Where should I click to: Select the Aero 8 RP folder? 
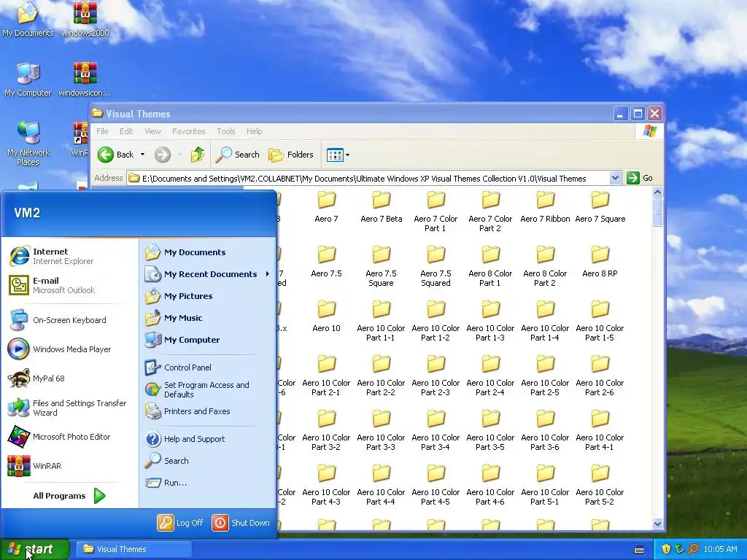point(600,262)
